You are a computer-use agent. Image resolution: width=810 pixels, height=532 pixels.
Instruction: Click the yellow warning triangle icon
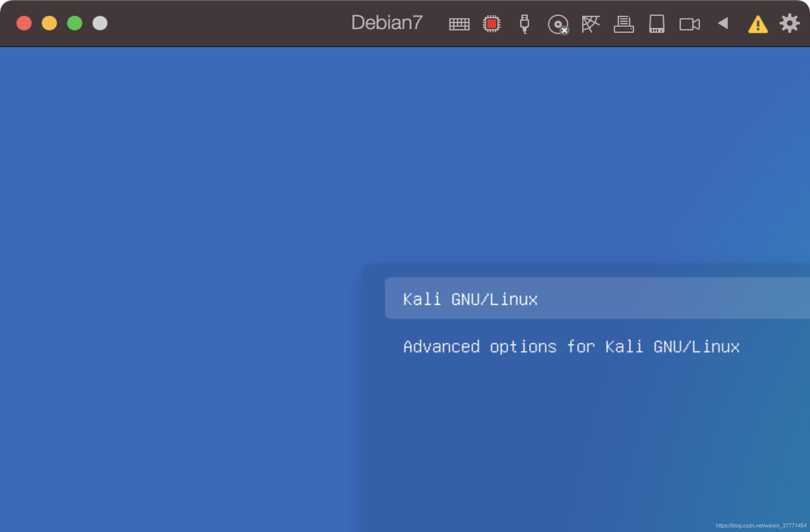click(758, 25)
